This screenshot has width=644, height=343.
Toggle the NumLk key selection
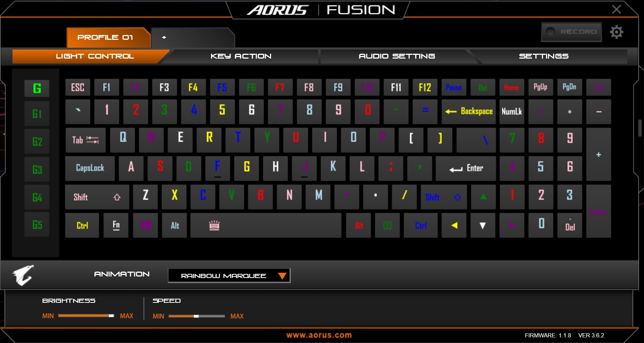click(512, 112)
